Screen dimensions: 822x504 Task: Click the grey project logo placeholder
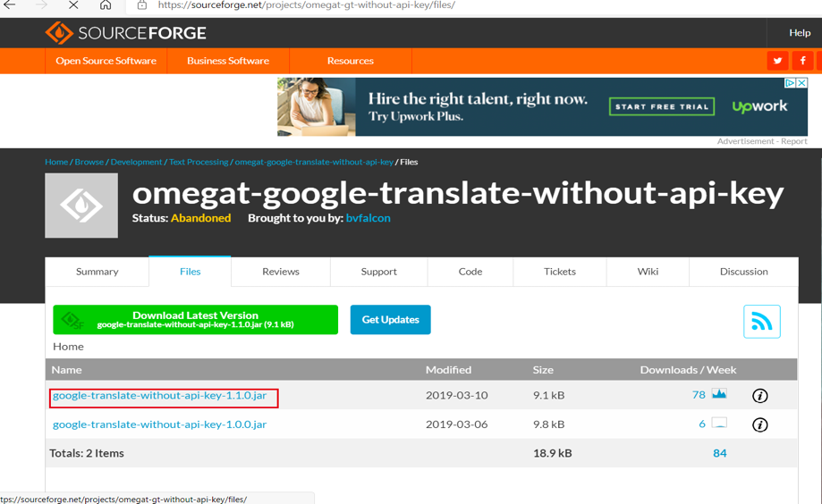[x=81, y=206]
